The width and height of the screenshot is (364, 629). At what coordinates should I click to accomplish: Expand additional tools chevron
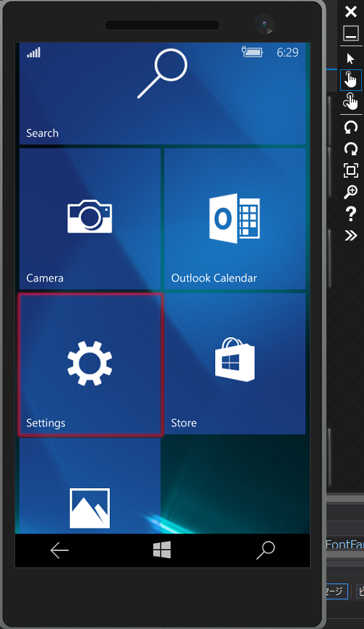pos(351,235)
